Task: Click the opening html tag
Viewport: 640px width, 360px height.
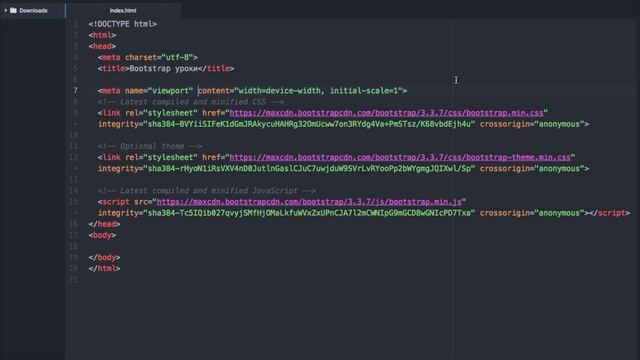Action: pos(102,35)
